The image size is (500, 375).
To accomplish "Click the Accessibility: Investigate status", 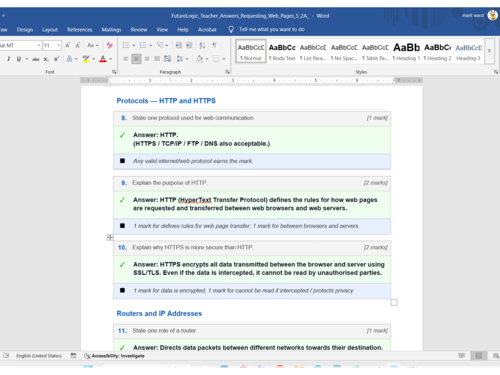I will pos(114,356).
